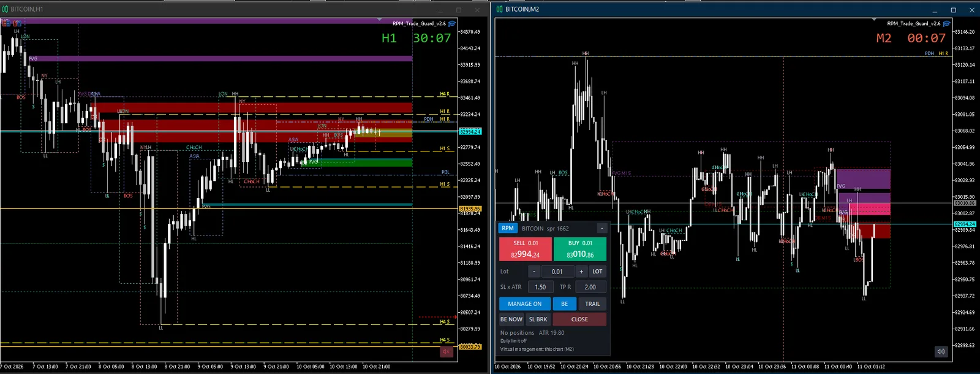
Task: Click the BE NOW button
Action: click(x=511, y=319)
